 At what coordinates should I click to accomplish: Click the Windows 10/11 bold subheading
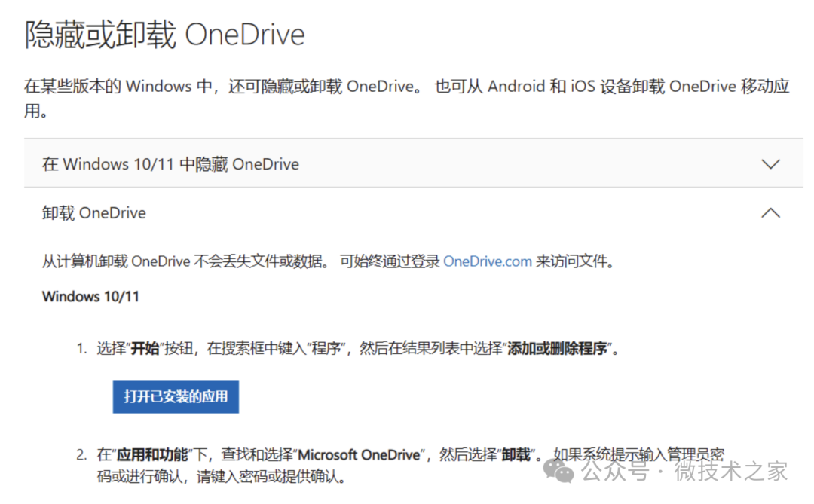click(91, 296)
